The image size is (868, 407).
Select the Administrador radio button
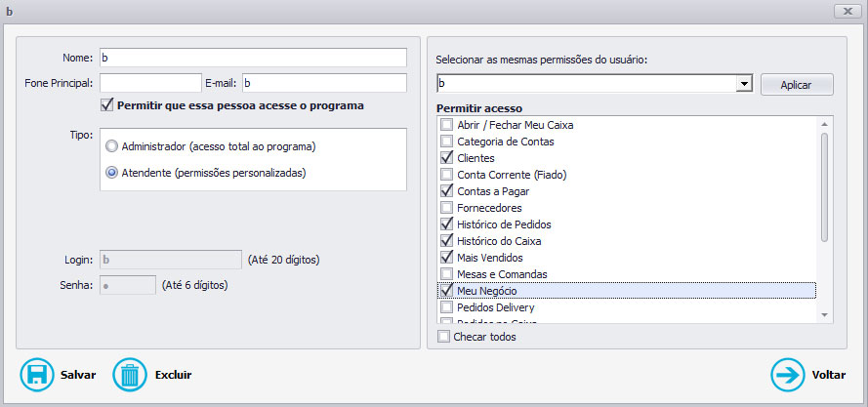pos(112,146)
